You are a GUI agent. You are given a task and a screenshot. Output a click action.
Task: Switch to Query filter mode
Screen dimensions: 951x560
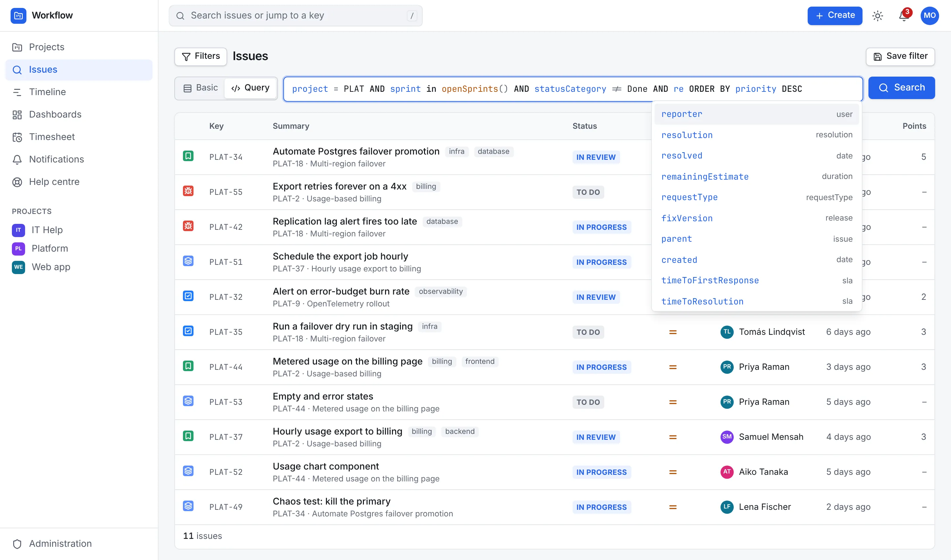[250, 88]
